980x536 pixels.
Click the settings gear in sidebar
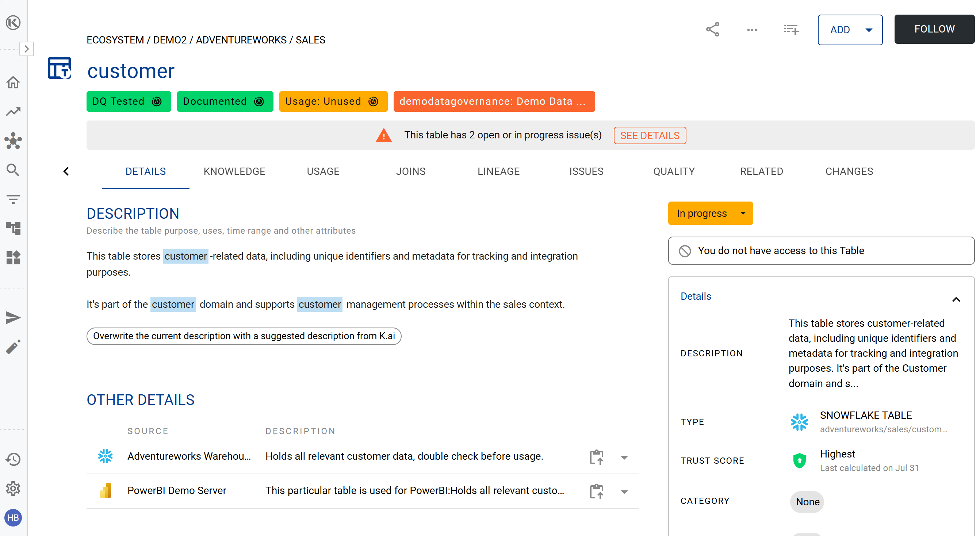click(x=13, y=489)
